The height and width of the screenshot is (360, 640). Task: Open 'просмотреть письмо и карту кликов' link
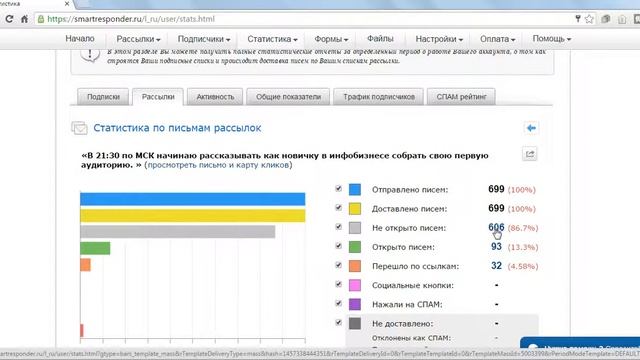coord(218,165)
